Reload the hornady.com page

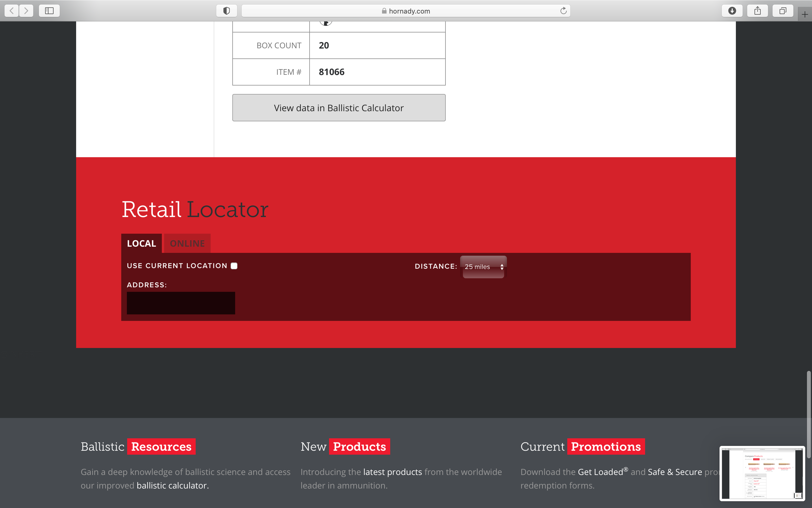pyautogui.click(x=563, y=11)
